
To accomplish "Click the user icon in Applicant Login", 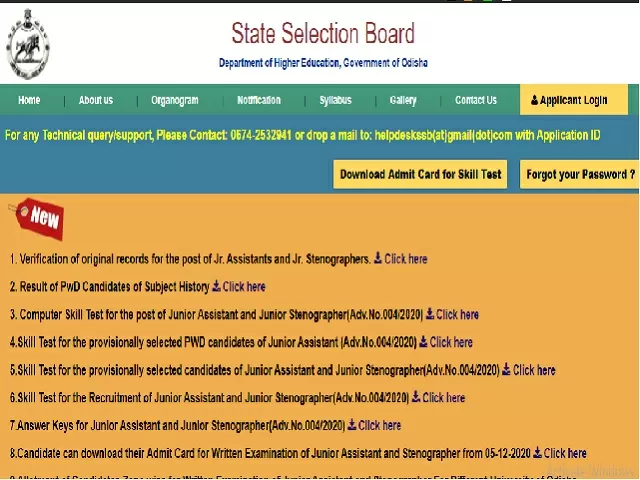I will (x=534, y=100).
